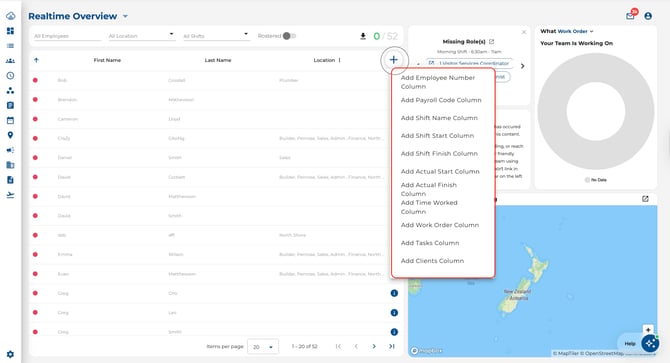Open the document report icon in sidebar
Image resolution: width=670 pixels, height=363 pixels.
[11, 180]
